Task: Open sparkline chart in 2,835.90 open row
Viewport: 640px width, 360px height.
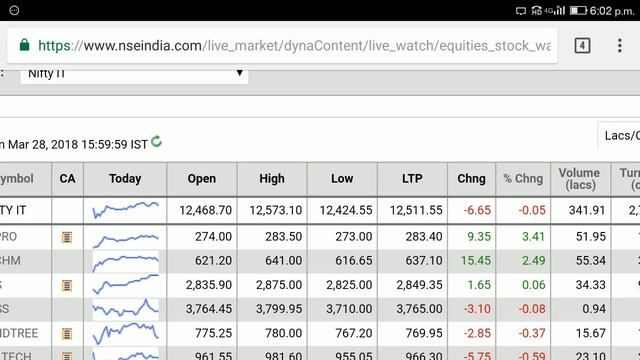Action: [125, 284]
